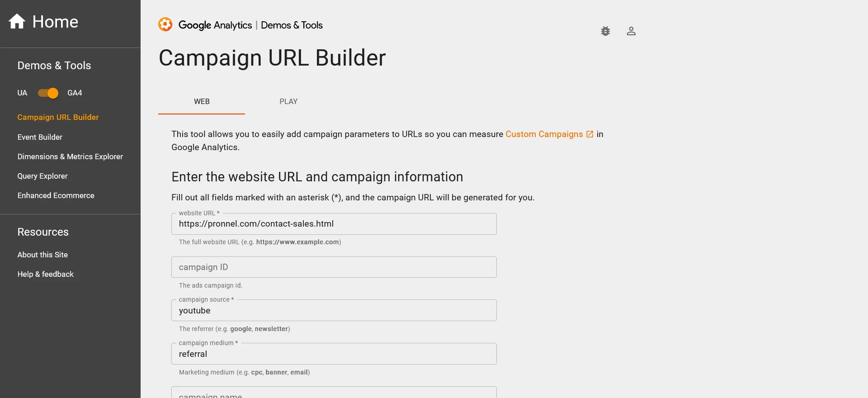This screenshot has height=398, width=868.
Task: Switch to the WEB tab
Action: pos(202,102)
